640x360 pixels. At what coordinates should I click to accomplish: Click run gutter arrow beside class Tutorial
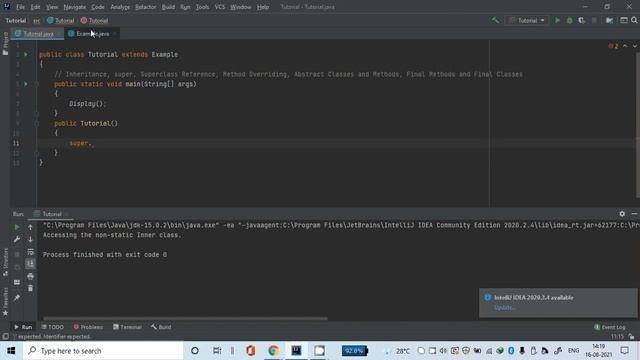[26, 54]
